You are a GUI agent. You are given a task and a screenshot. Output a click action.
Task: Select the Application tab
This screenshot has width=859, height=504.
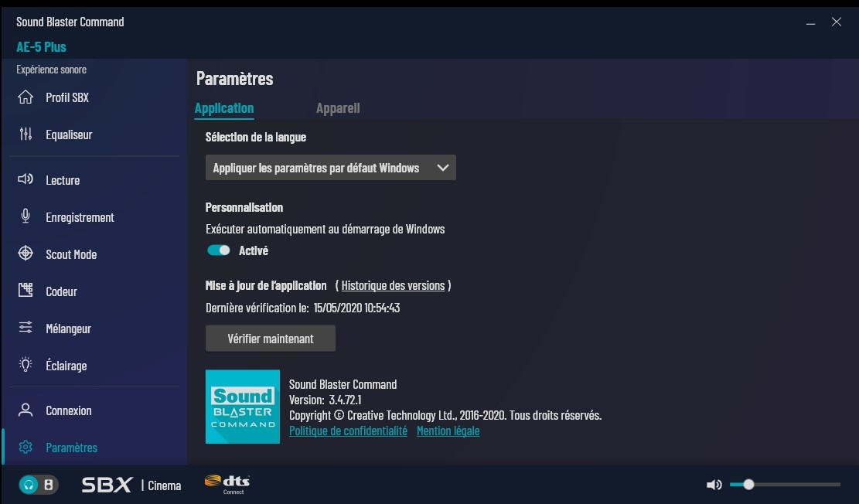(224, 108)
